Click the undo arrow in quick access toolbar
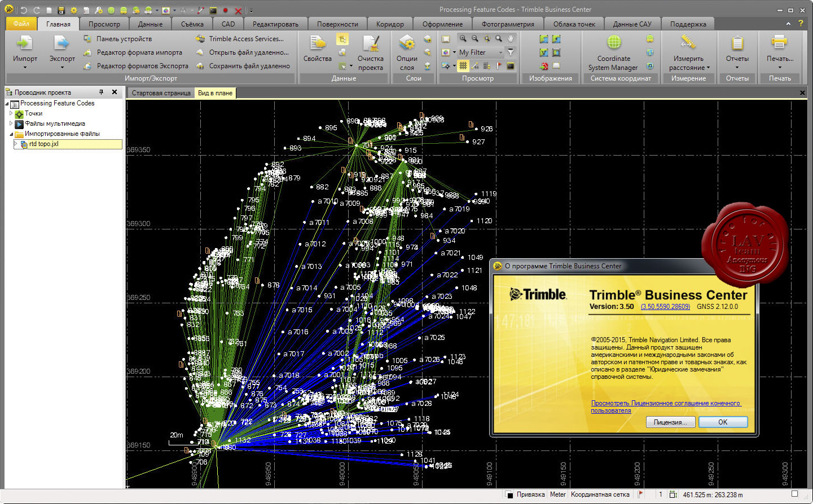Image resolution: width=813 pixels, height=504 pixels. pyautogui.click(x=24, y=10)
